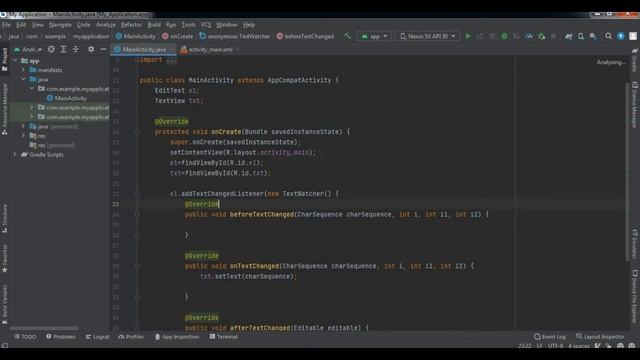Open the SDK Manager toolbar icon
Image resolution: width=640 pixels, height=360 pixels.
tap(593, 36)
